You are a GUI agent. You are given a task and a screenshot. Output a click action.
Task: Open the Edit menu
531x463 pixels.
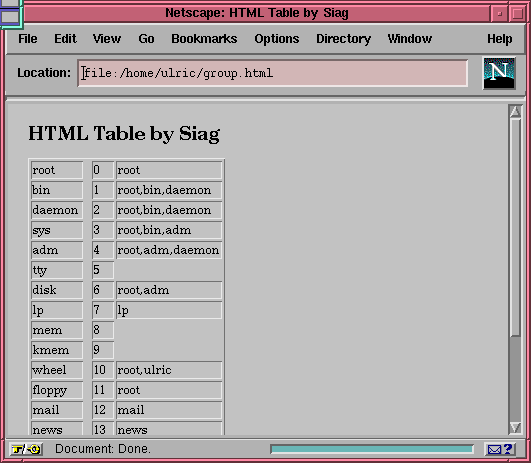65,39
